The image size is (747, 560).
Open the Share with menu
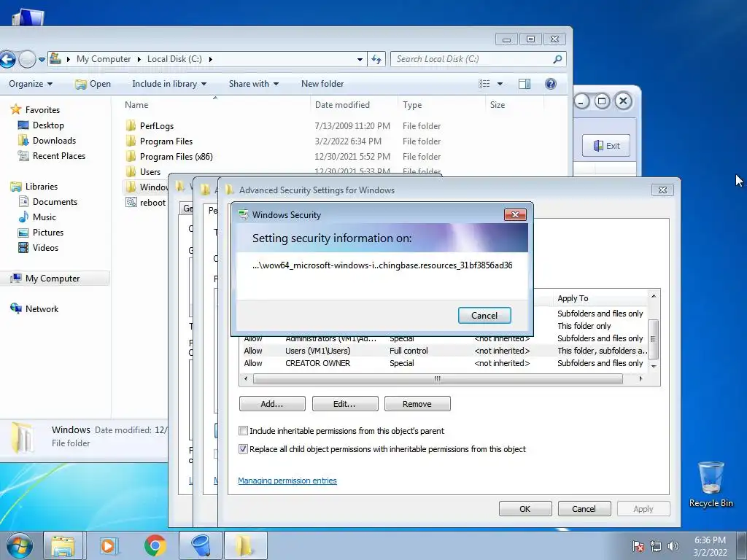[x=253, y=84]
